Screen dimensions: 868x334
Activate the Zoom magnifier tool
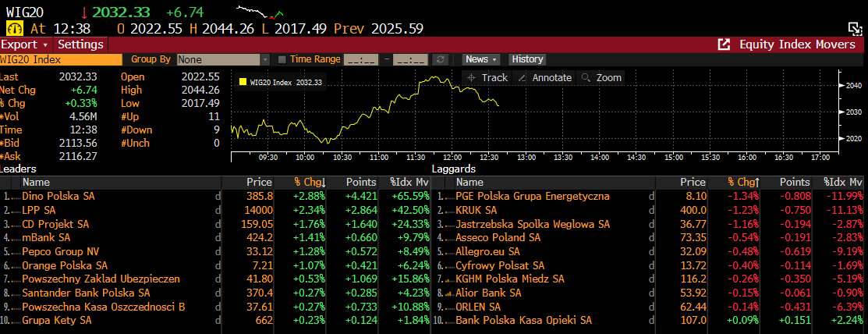601,77
